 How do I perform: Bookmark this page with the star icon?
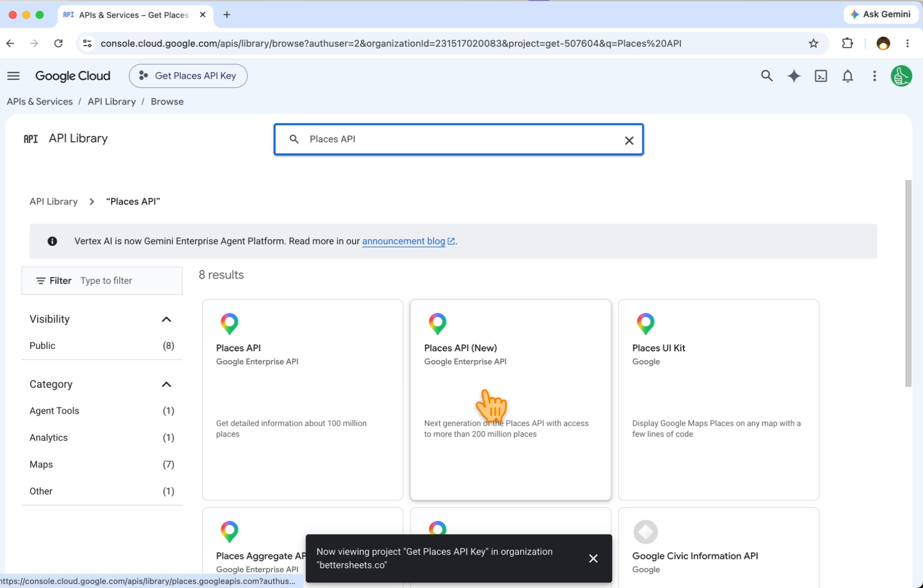point(813,44)
